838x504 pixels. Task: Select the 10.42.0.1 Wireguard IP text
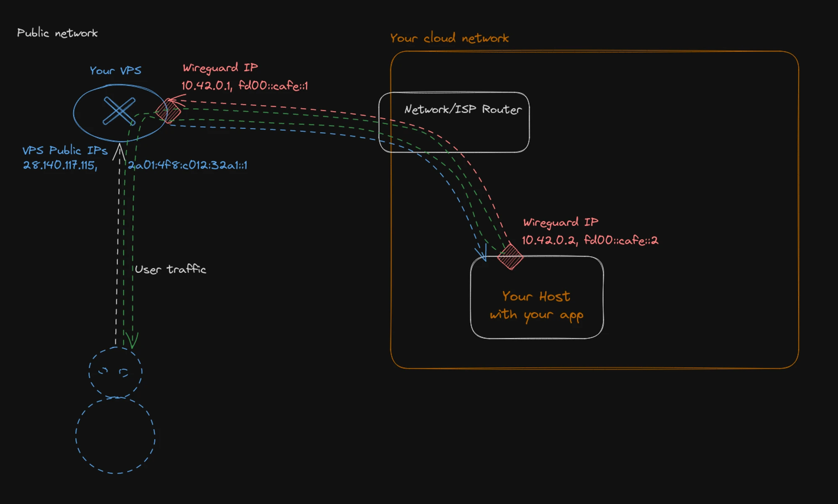click(x=245, y=86)
